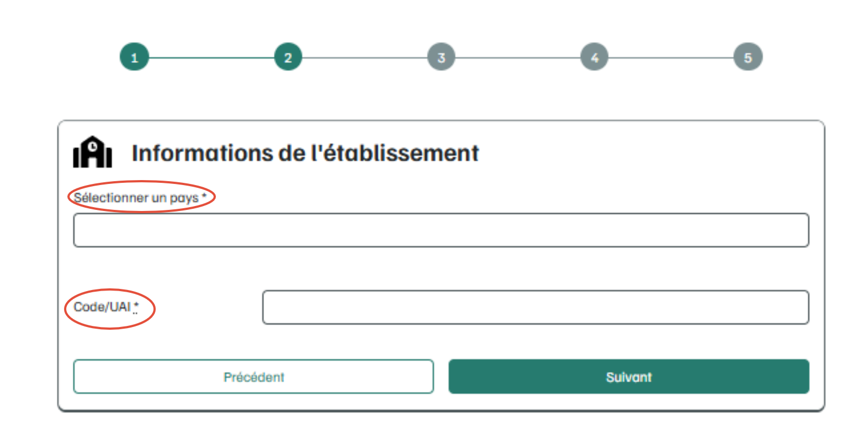The width and height of the screenshot is (868, 443).
Task: Click the required asterisk beside Code/UAI
Action: (136, 305)
